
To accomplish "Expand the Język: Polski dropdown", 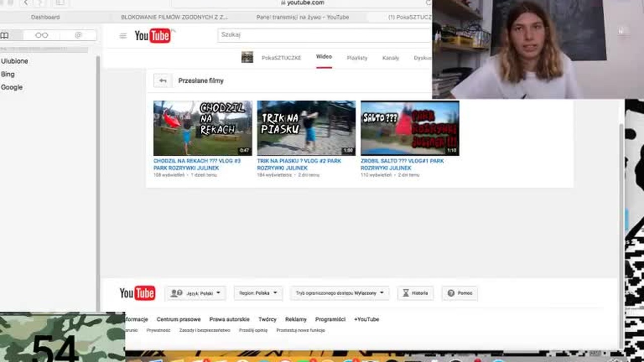I will pyautogui.click(x=195, y=293).
